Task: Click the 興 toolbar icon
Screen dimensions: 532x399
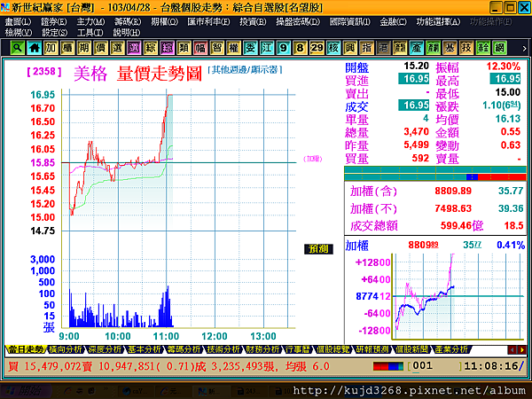Action: click(350, 48)
